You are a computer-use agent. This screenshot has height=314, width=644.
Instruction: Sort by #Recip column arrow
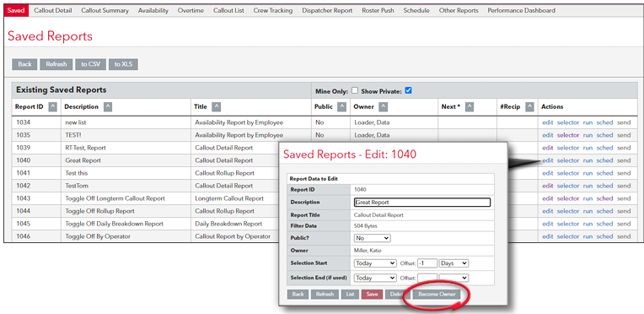[x=530, y=107]
